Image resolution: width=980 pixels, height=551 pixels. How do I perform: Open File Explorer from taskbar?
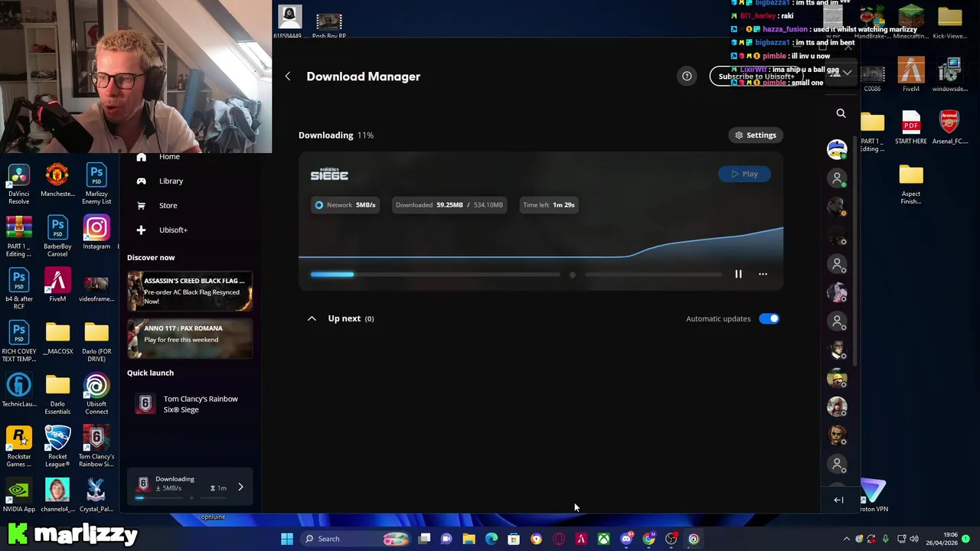tap(469, 539)
